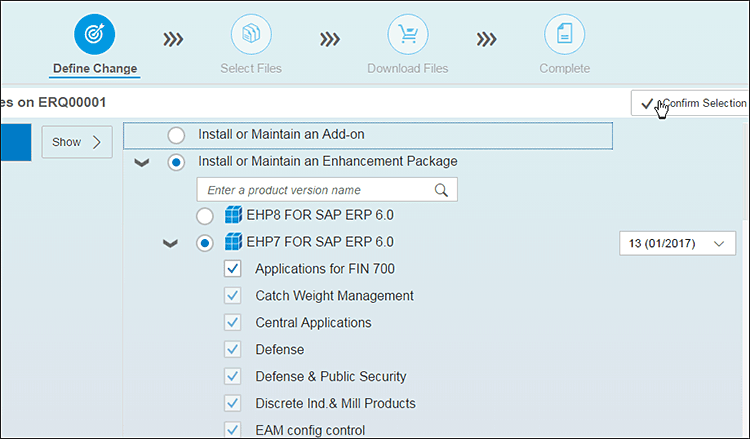The height and width of the screenshot is (439, 750).
Task: Click the Define Change target icon
Action: 94,36
